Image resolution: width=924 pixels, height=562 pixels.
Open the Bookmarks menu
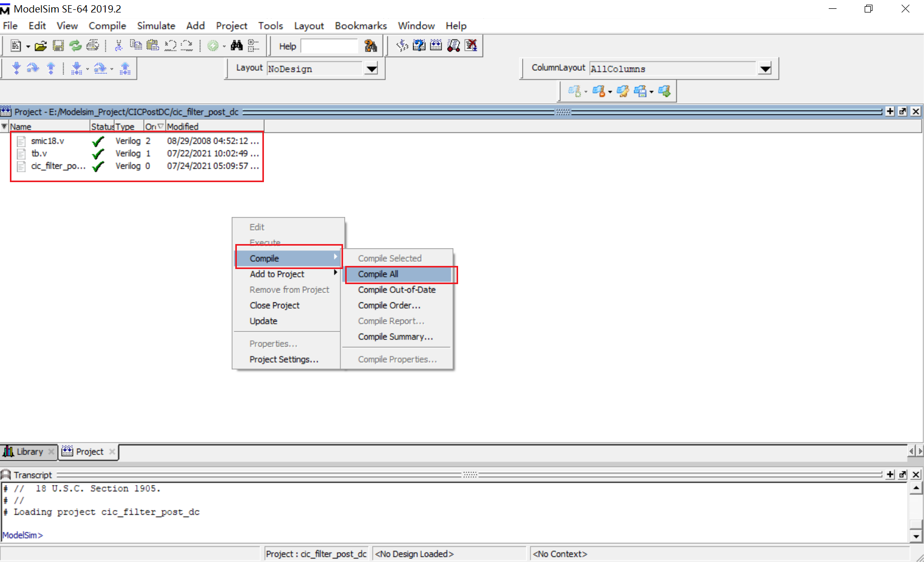pos(361,25)
